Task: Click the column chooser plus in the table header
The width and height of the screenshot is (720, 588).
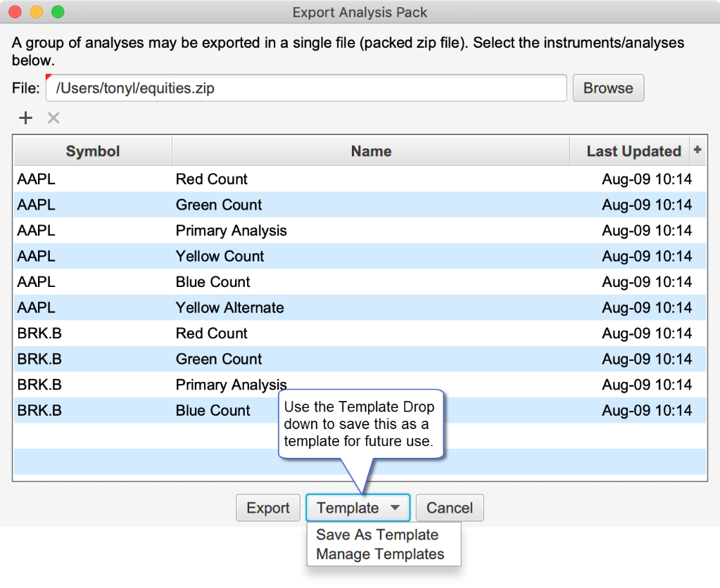Action: tap(697, 150)
